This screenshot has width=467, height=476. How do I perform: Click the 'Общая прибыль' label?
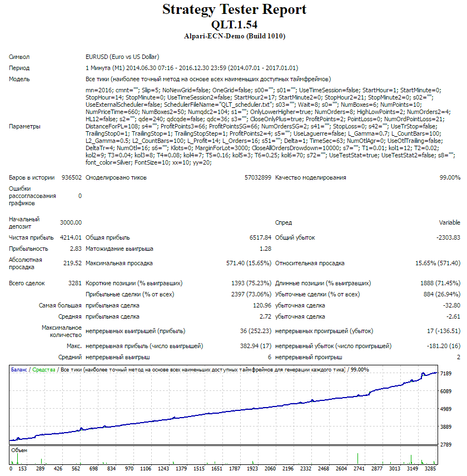pos(108,237)
